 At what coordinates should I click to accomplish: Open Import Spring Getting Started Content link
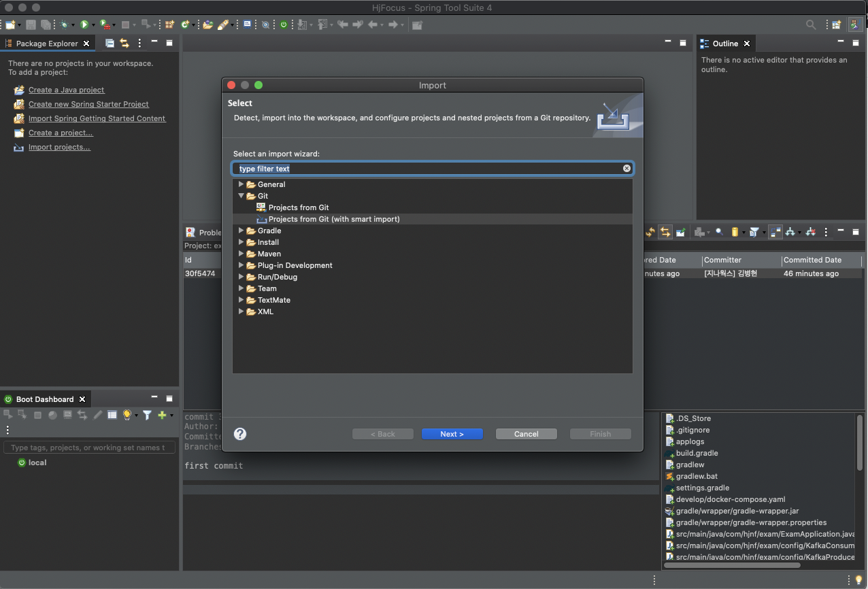pos(97,118)
